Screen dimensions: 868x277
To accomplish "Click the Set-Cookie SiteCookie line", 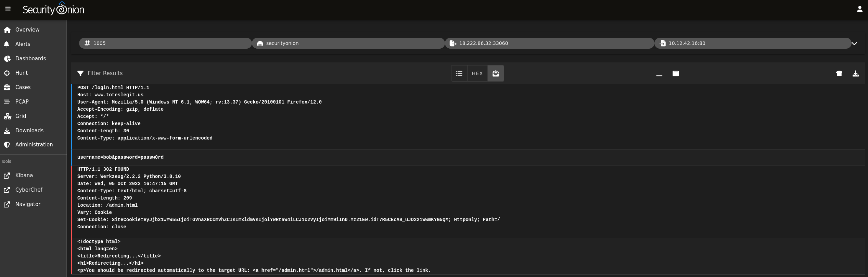I will pos(289,220).
